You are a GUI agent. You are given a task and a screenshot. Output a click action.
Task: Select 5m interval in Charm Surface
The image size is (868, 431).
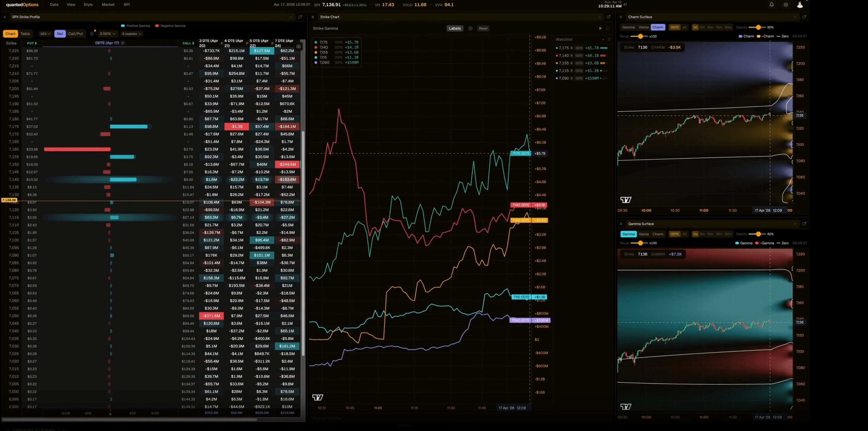pyautogui.click(x=702, y=27)
